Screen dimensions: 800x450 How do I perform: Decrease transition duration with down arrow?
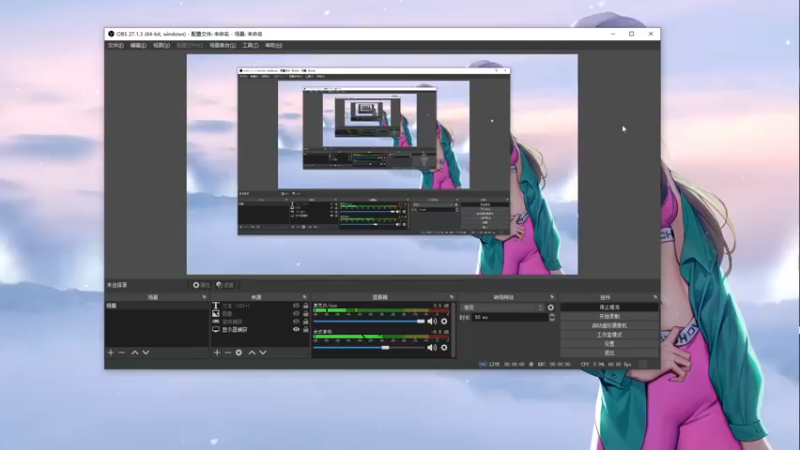pyautogui.click(x=552, y=319)
